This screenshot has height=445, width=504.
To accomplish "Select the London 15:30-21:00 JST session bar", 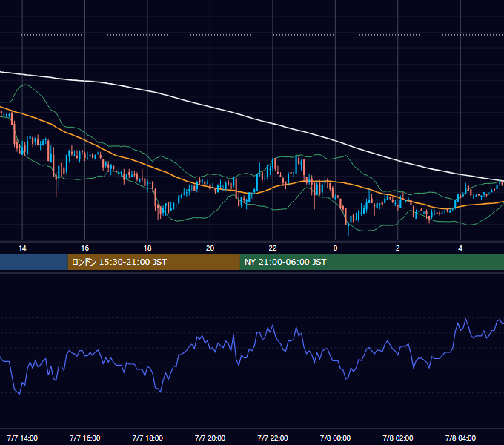I will point(153,262).
